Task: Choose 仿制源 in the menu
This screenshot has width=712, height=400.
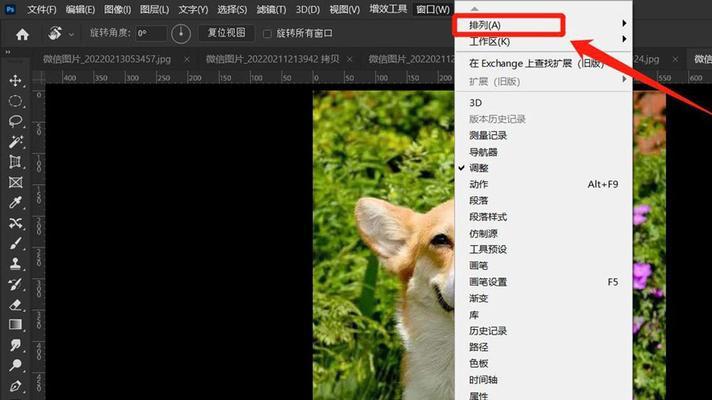Action: tap(544, 233)
